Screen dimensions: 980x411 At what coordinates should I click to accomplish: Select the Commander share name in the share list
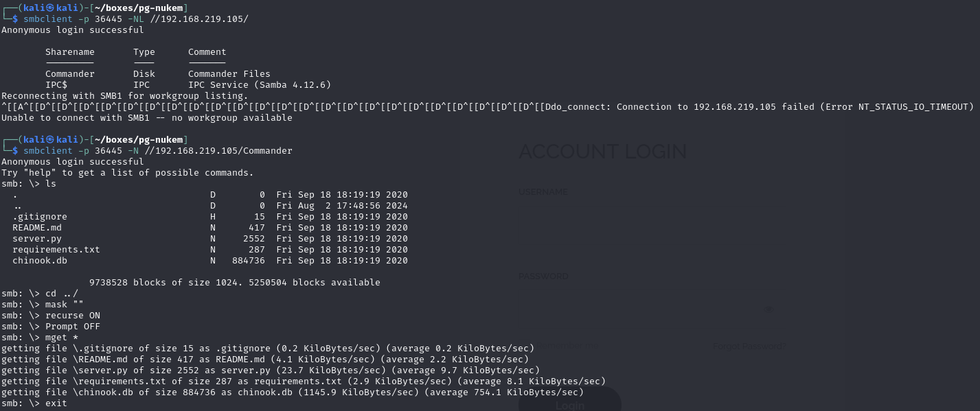click(70, 74)
